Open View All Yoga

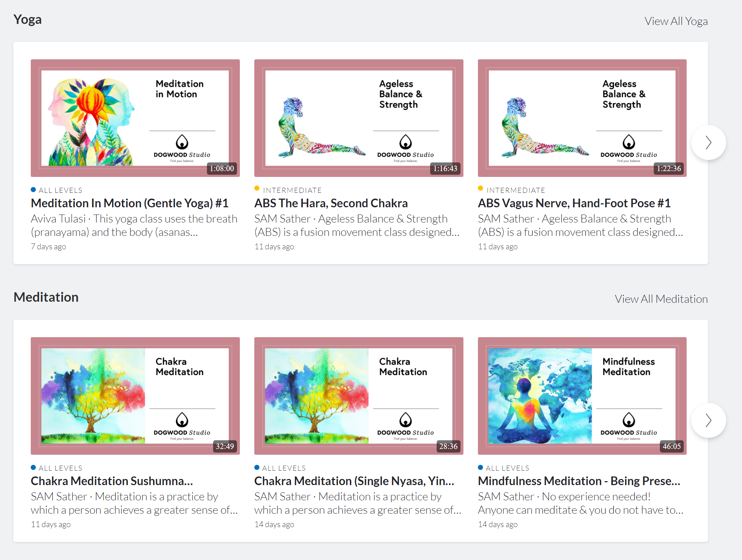(676, 21)
